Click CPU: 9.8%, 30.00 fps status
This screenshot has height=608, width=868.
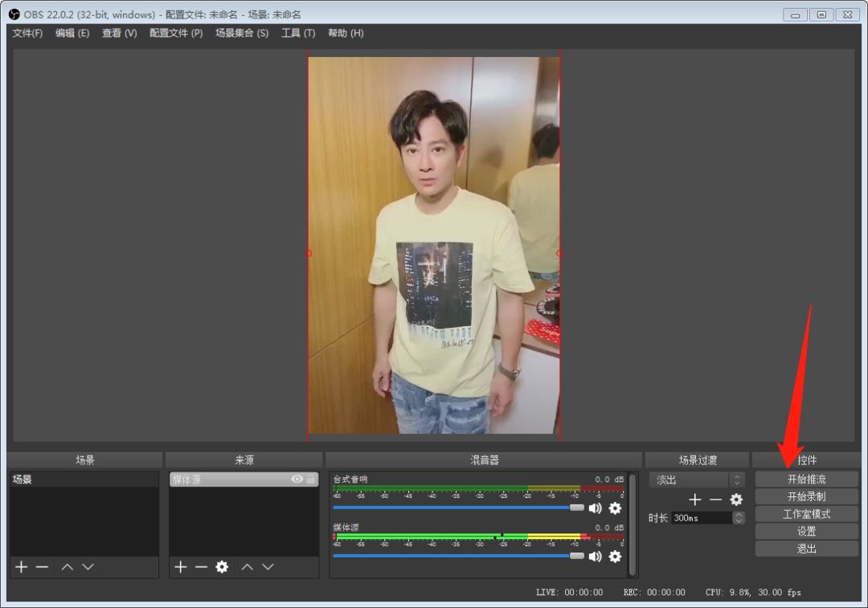pyautogui.click(x=753, y=592)
